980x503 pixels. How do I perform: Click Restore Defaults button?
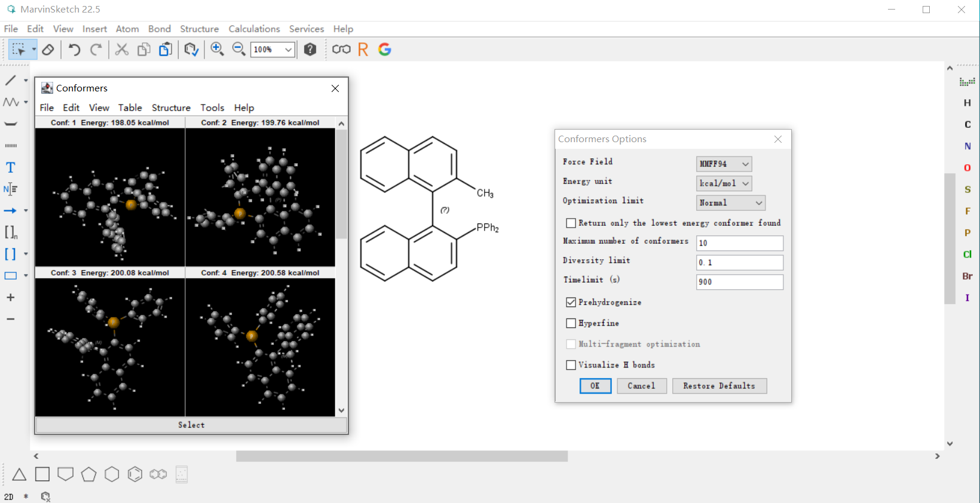[719, 386]
